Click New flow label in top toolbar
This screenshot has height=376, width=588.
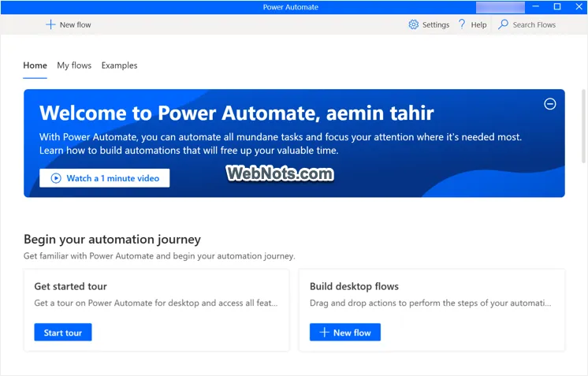[76, 24]
